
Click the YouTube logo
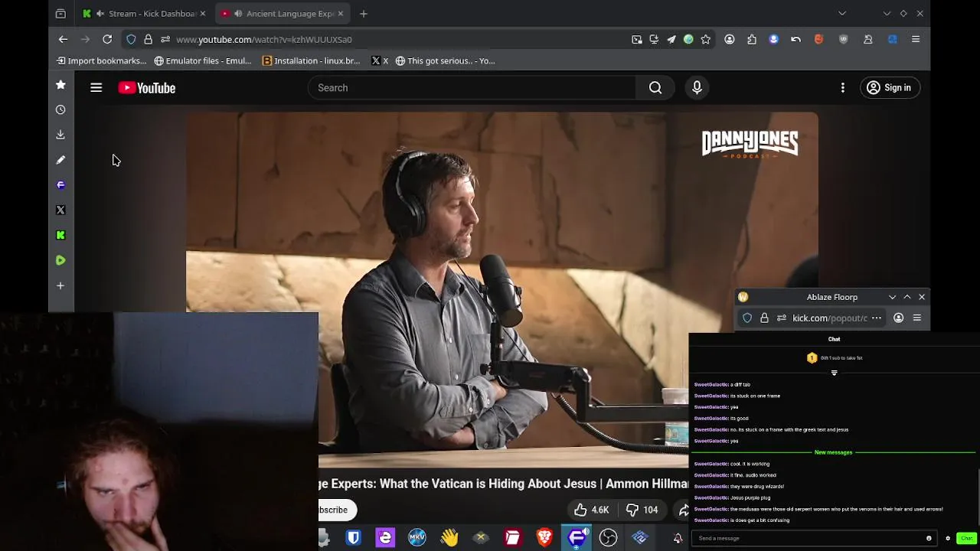pos(147,88)
